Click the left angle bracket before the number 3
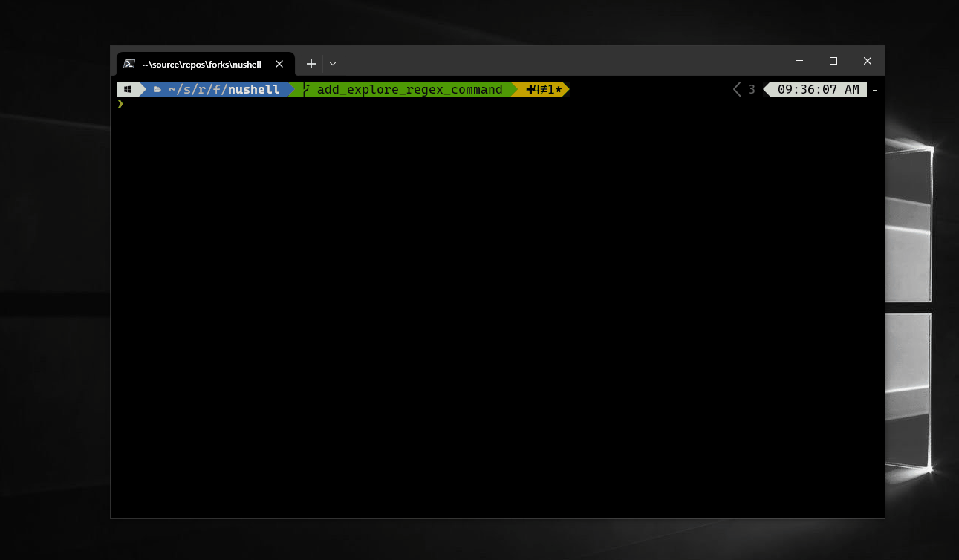This screenshot has width=959, height=560. click(x=736, y=89)
